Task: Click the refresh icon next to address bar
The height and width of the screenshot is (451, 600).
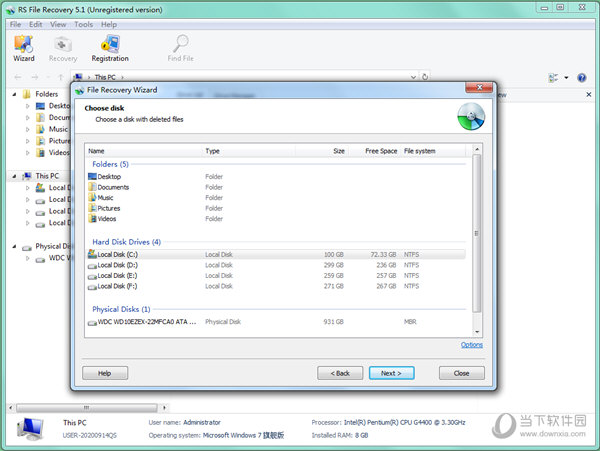Action: pyautogui.click(x=425, y=77)
